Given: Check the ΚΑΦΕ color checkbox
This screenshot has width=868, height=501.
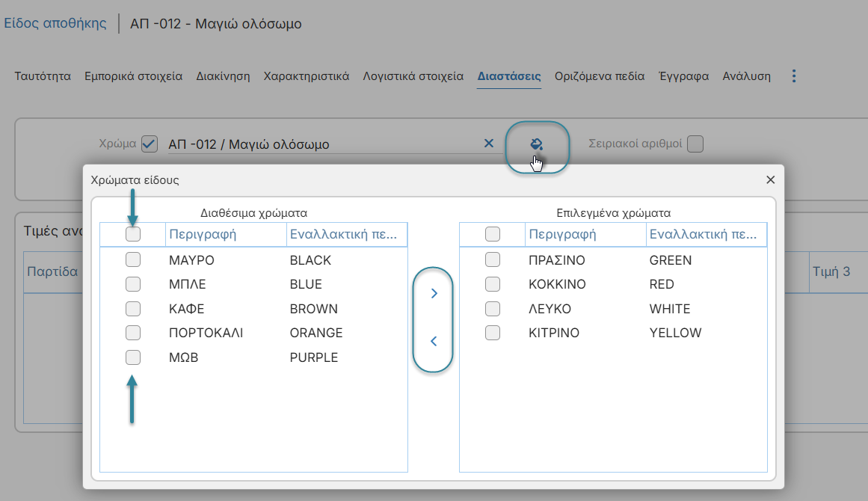Looking at the screenshot, I should pyautogui.click(x=133, y=308).
